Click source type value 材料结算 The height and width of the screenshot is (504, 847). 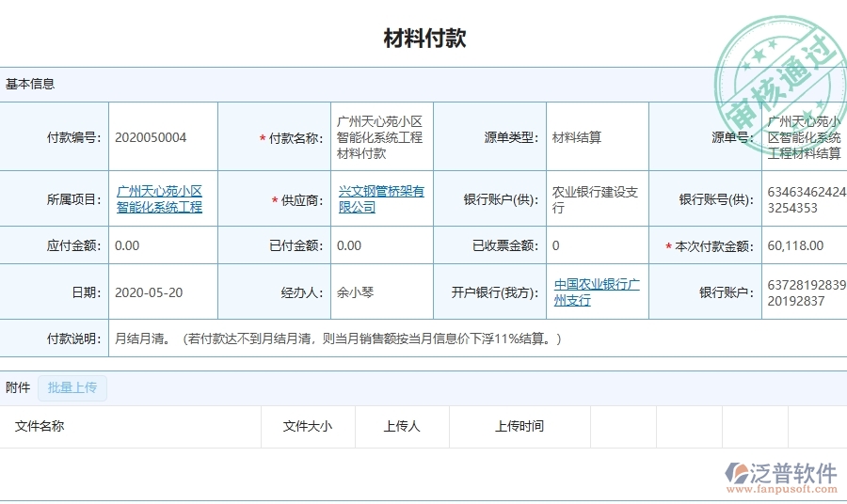click(x=576, y=137)
